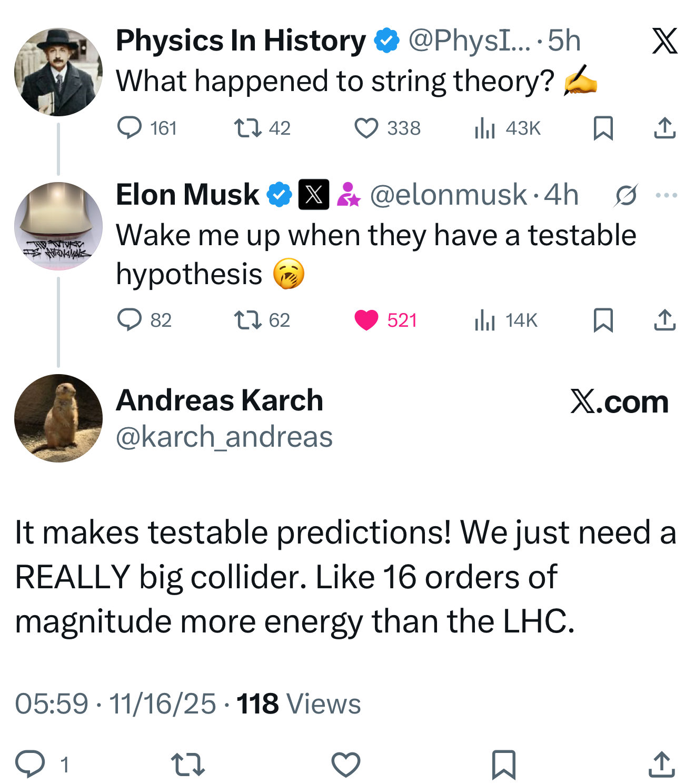The width and height of the screenshot is (695, 784).
Task: Like Andreas Karch's LHC tweet
Action: (x=346, y=764)
